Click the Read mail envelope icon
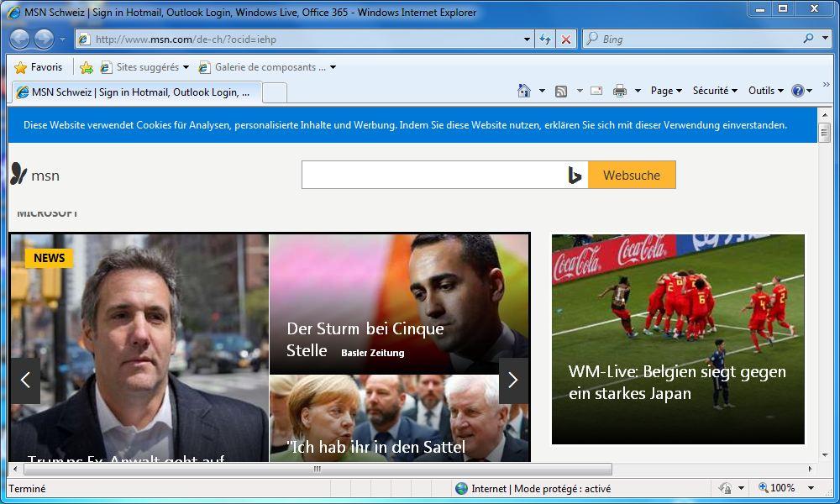Screen dimensions: 840x504 (x=596, y=91)
